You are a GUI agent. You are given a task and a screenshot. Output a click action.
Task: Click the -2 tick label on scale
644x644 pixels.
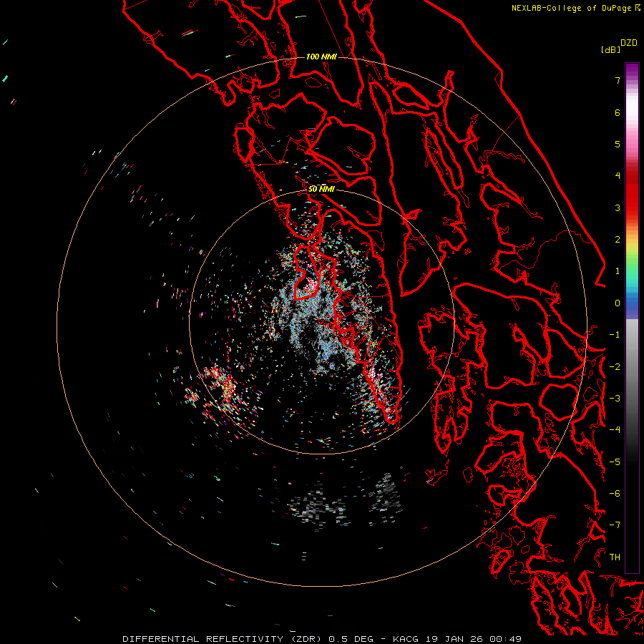point(615,367)
